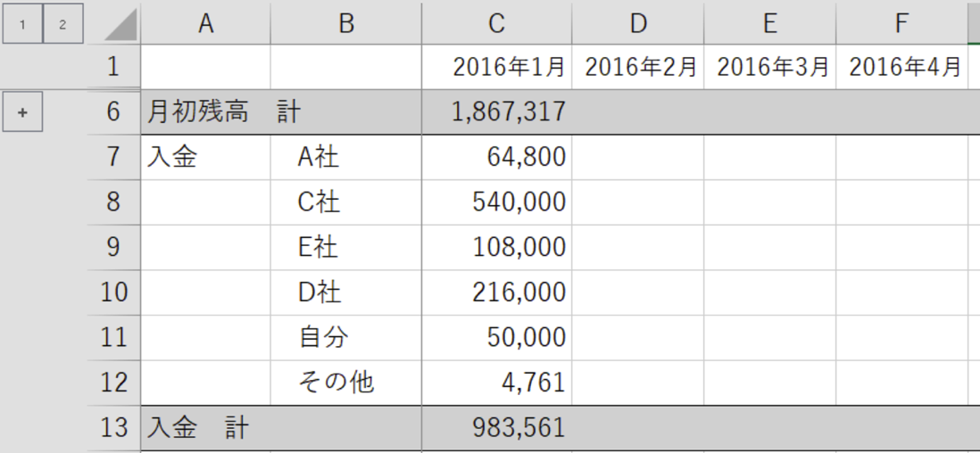Click the D社 cell
The width and height of the screenshot is (980, 453).
coord(345,292)
